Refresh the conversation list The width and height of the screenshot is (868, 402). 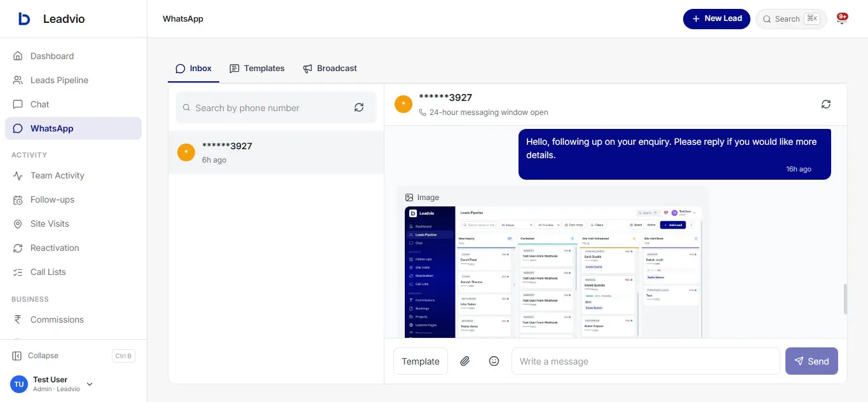coord(359,108)
